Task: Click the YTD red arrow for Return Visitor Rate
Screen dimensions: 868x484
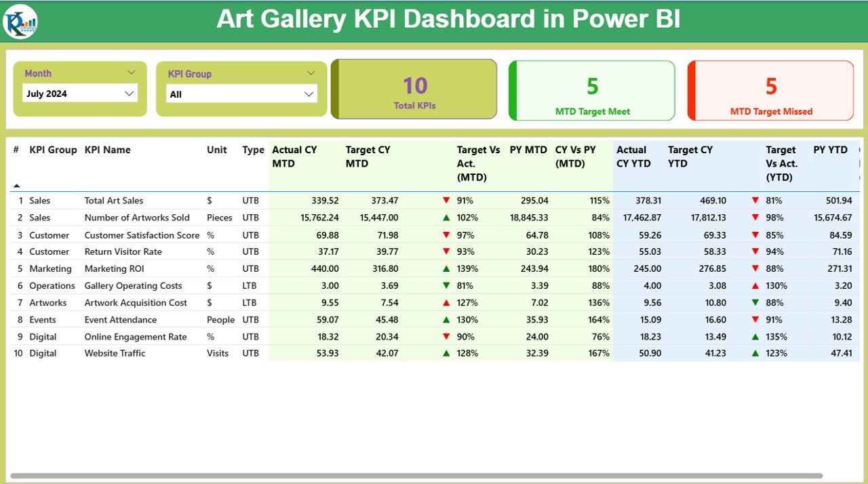Action: pos(755,251)
